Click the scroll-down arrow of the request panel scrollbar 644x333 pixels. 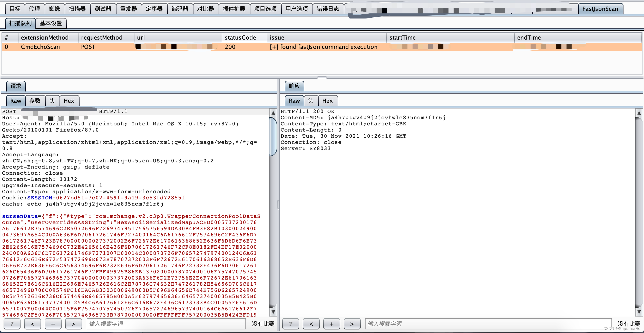tap(273, 312)
